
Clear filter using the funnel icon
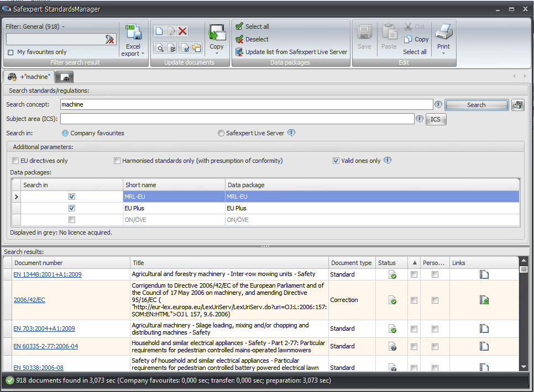(109, 39)
